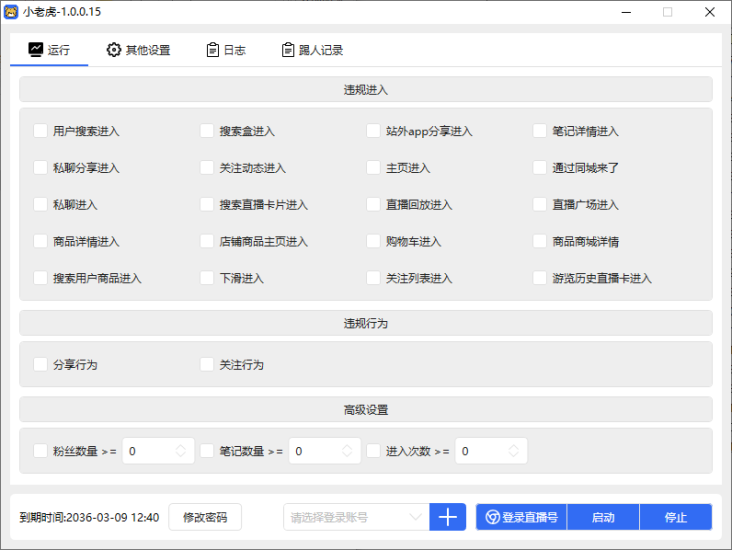Check the 关注行为 checkbox

pos(207,364)
